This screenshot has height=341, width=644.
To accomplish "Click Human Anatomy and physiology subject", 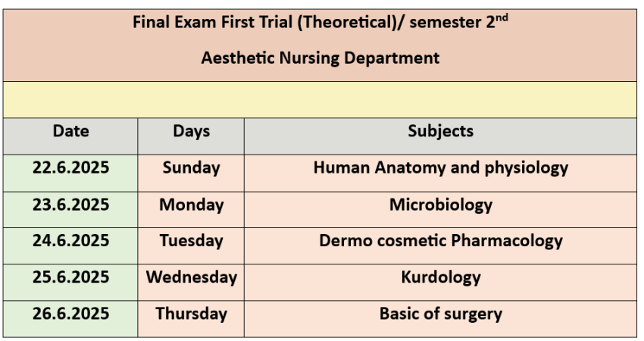I will point(440,168).
